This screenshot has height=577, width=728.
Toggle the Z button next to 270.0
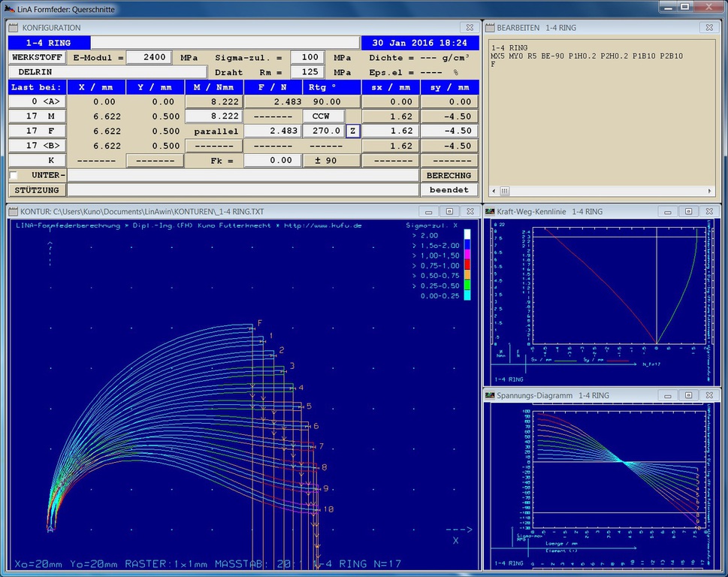(353, 131)
